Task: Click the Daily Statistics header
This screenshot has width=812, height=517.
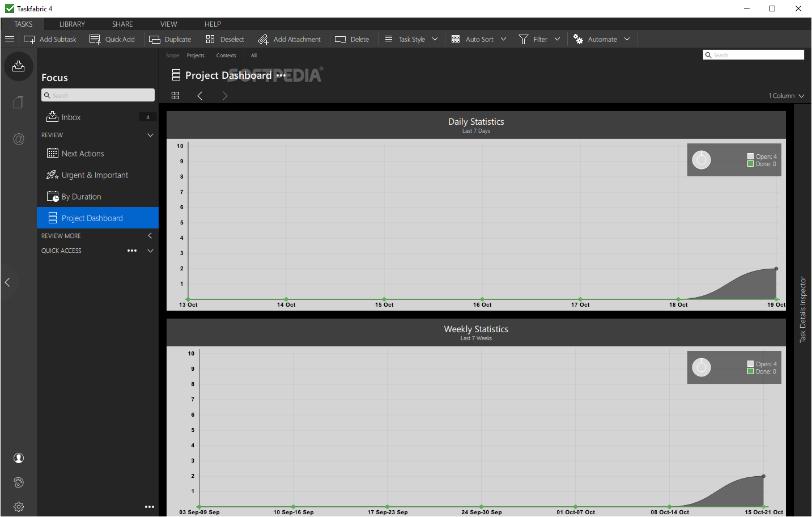Action: 476,125
